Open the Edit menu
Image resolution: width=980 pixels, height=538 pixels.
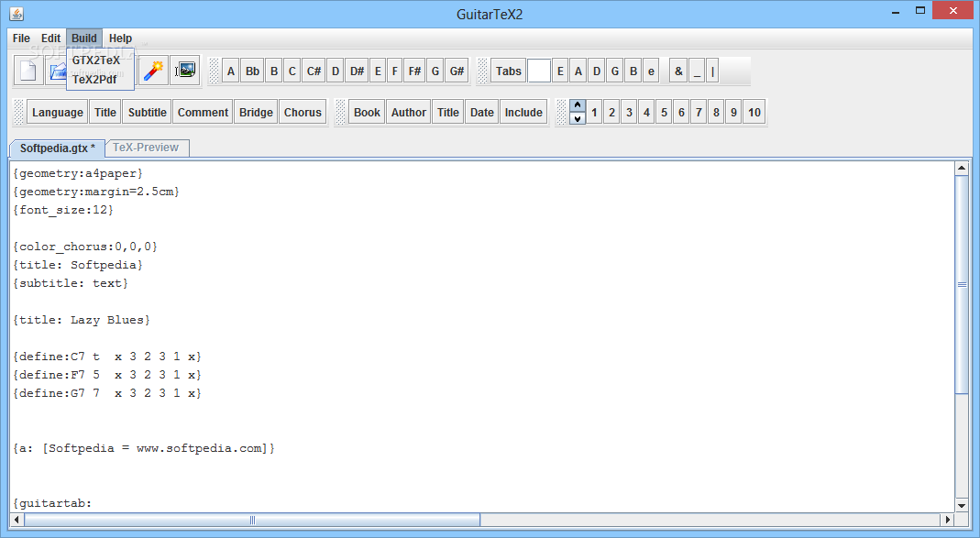pos(50,38)
